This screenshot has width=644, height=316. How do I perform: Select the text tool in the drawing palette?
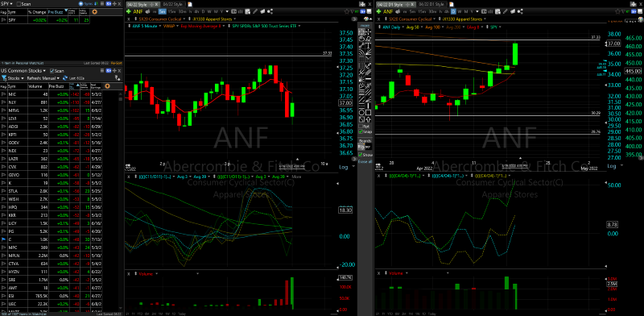click(368, 45)
